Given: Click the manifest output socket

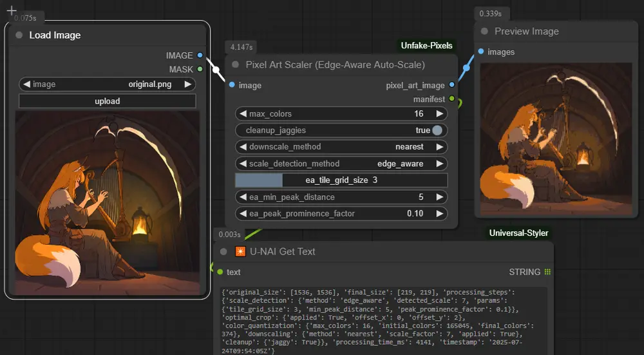Looking at the screenshot, I should [451, 99].
